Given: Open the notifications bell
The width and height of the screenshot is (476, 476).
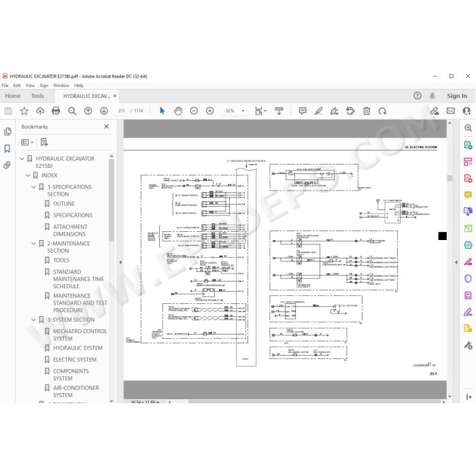Looking at the screenshot, I should [x=432, y=96].
